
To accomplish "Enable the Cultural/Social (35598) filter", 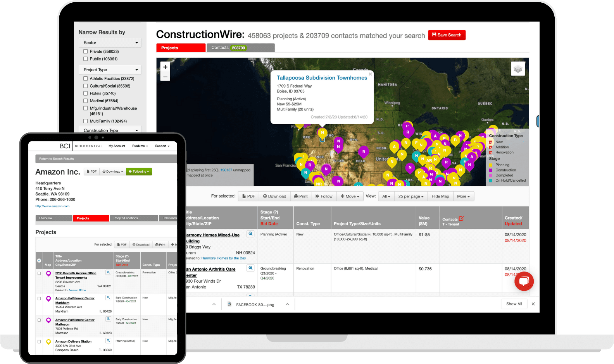I will 86,86.
